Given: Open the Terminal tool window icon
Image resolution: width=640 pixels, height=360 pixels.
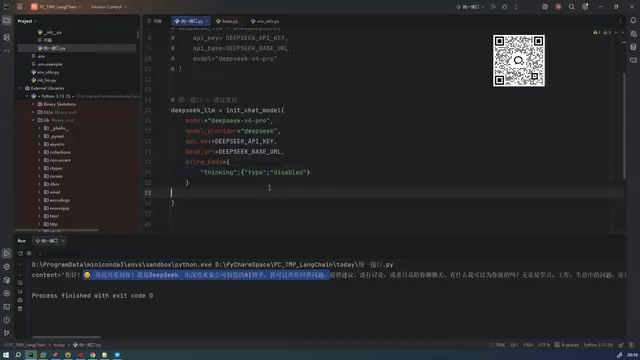Looking at the screenshot, I should (7, 307).
